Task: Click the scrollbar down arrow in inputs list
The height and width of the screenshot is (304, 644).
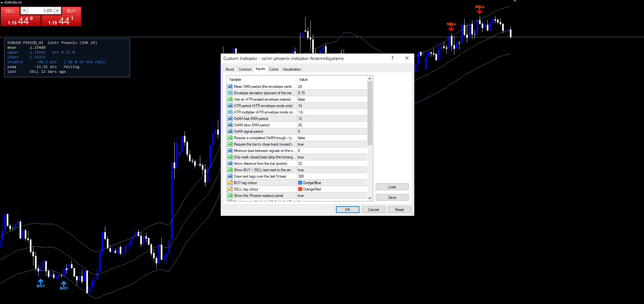Action: point(370,198)
